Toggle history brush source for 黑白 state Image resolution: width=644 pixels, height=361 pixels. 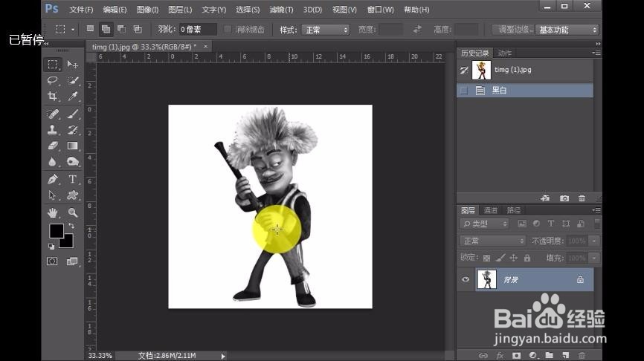click(464, 91)
